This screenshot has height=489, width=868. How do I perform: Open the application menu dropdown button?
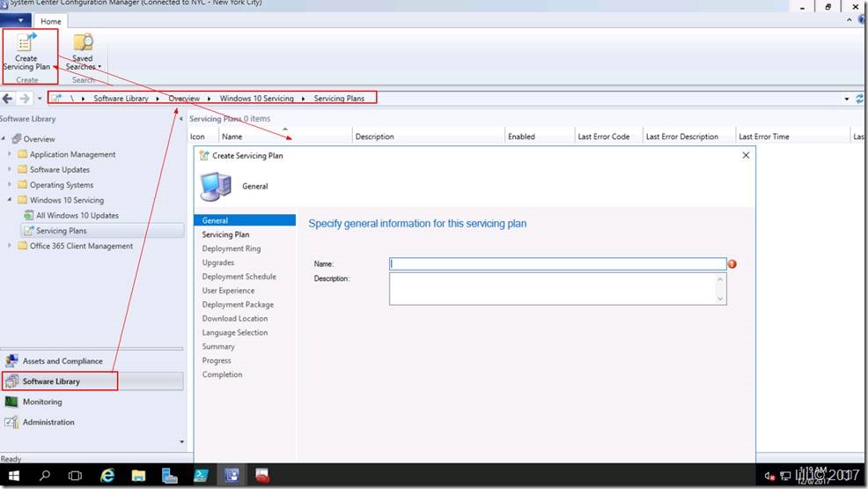16,20
